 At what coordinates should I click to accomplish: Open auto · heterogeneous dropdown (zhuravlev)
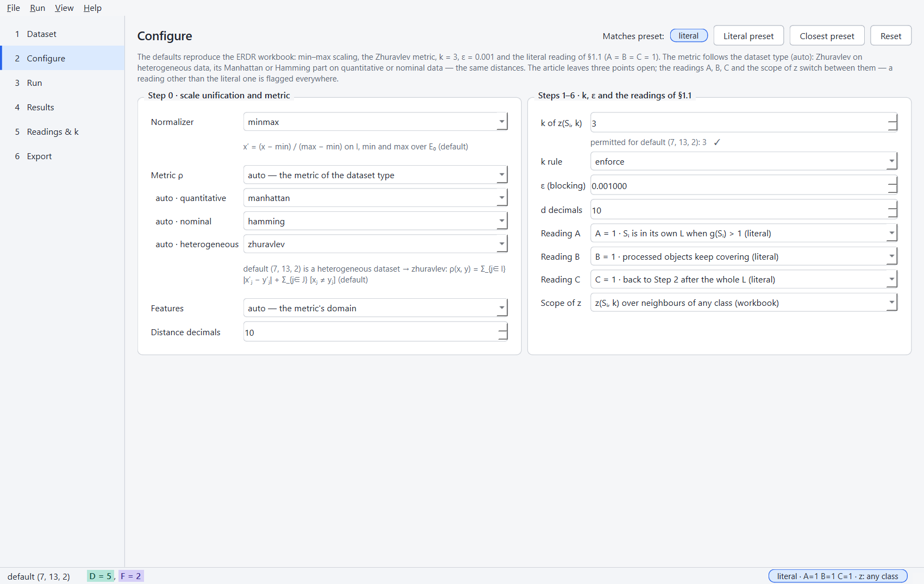375,244
